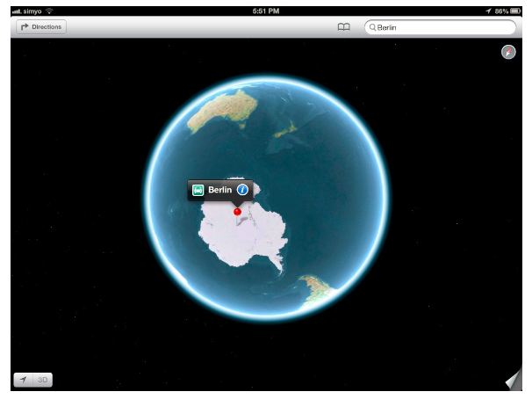Tap the Berlin callout label
This screenshot has height=399, width=532.
coord(219,190)
